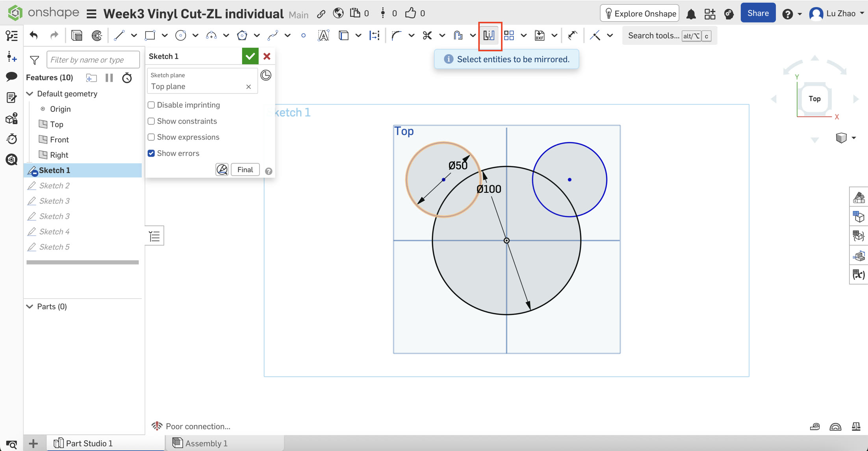
Task: Click the Undo arrow icon
Action: point(34,36)
